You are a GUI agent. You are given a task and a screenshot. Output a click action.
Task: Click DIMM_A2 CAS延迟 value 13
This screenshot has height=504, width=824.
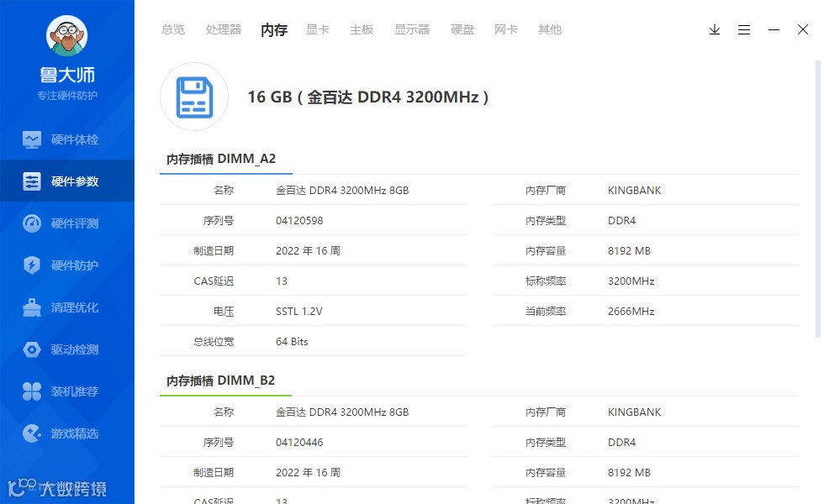pos(282,281)
